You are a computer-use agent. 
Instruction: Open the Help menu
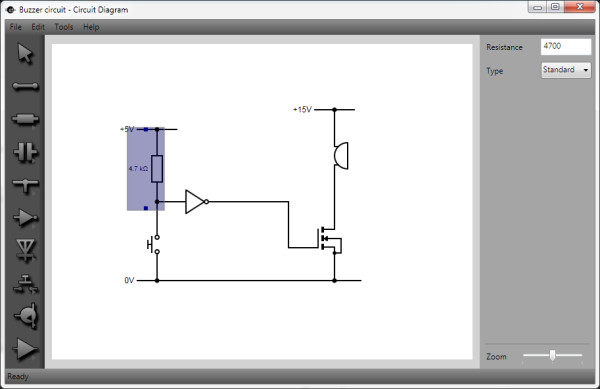point(91,27)
